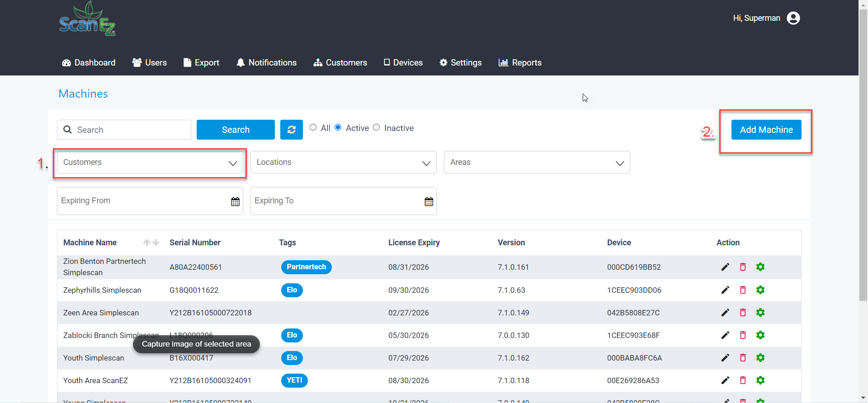
Task: Click the Machines page heading
Action: point(83,94)
